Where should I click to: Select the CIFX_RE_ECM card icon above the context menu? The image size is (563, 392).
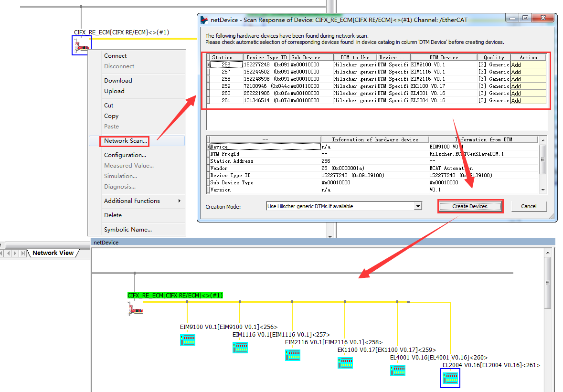coord(82,45)
